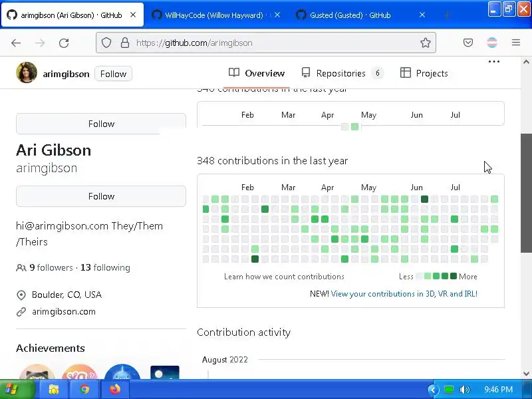The height and width of the screenshot is (399, 532).
Task: Open the tracking protection shield icon
Action: pos(106,43)
